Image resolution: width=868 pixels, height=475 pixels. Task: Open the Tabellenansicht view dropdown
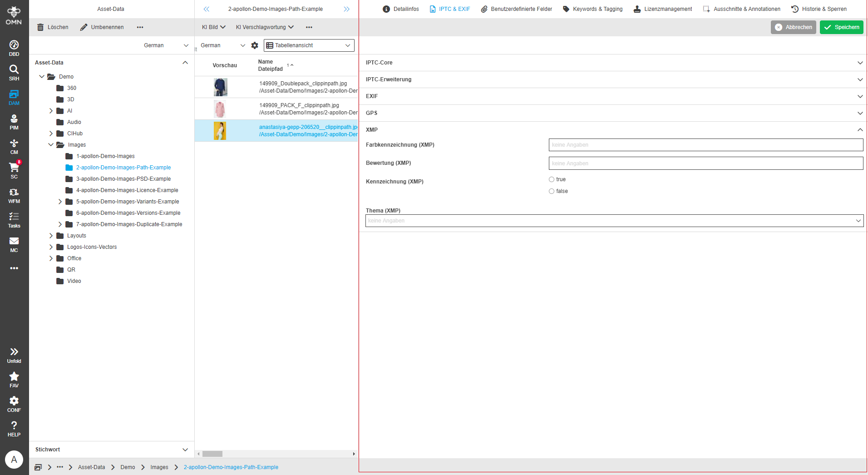pos(309,45)
